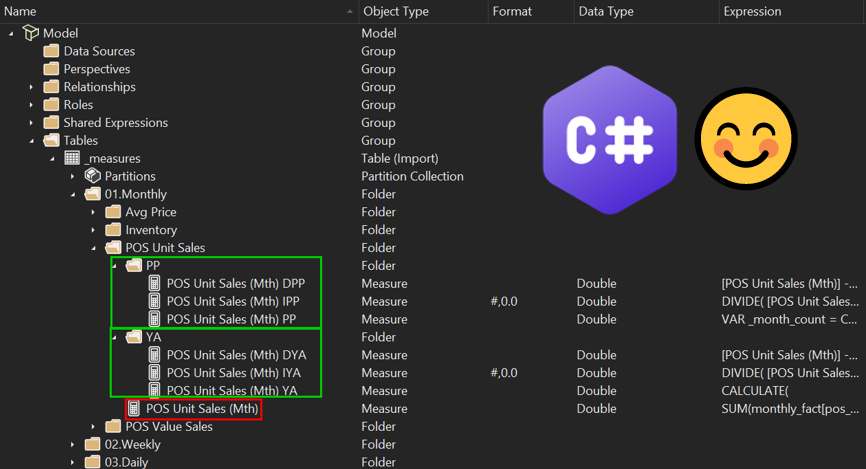Click the smiling emoji face

pos(746,139)
